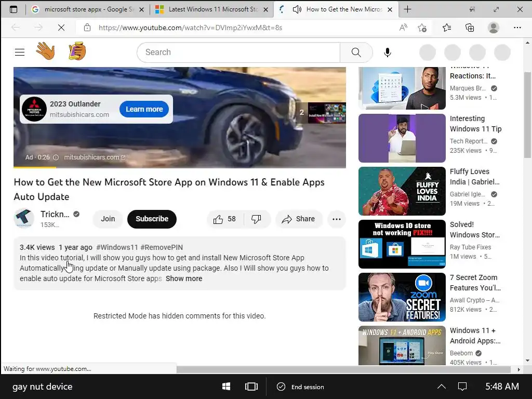
Task: Open the Edge tab actions menu icon
Action: point(13,9)
